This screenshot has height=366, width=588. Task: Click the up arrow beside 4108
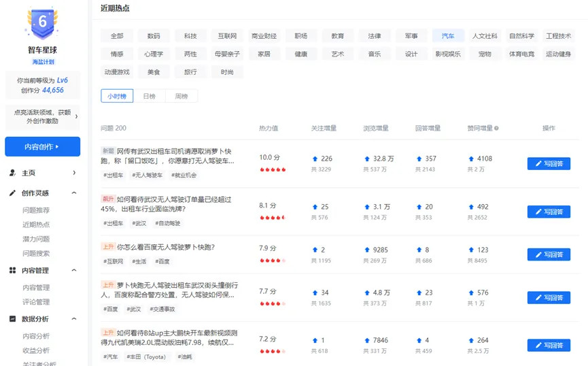[x=471, y=159]
